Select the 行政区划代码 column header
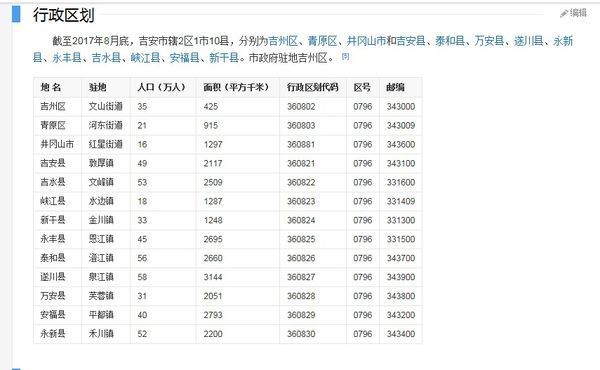600x370 pixels. [x=313, y=87]
